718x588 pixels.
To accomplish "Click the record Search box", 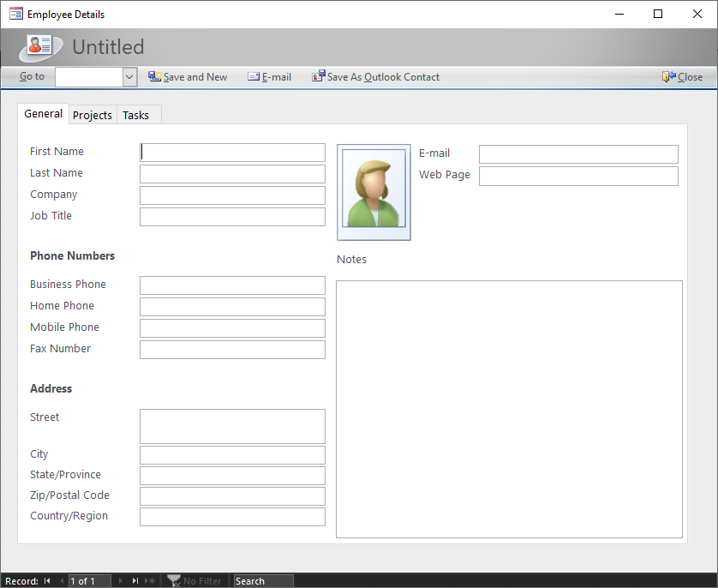I will [263, 581].
